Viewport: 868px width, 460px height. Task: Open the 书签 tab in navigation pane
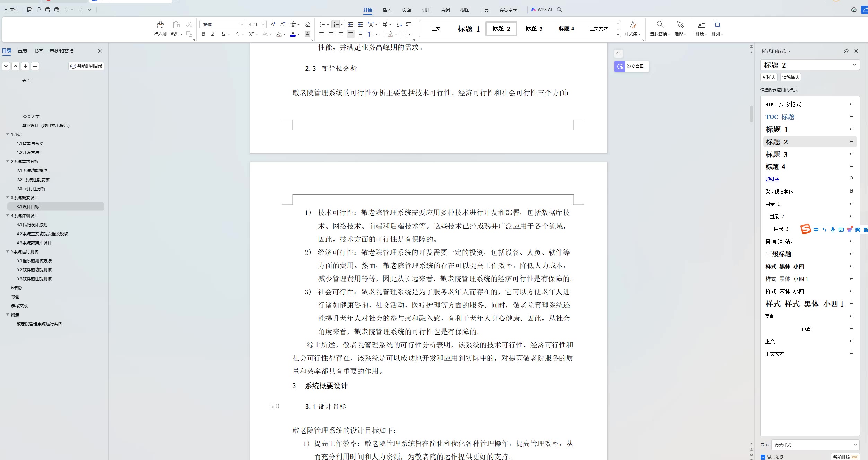tap(38, 51)
